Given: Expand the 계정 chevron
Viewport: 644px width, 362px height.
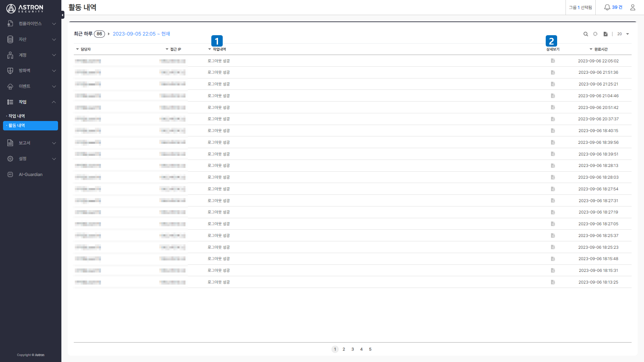Looking at the screenshot, I should click(x=54, y=55).
